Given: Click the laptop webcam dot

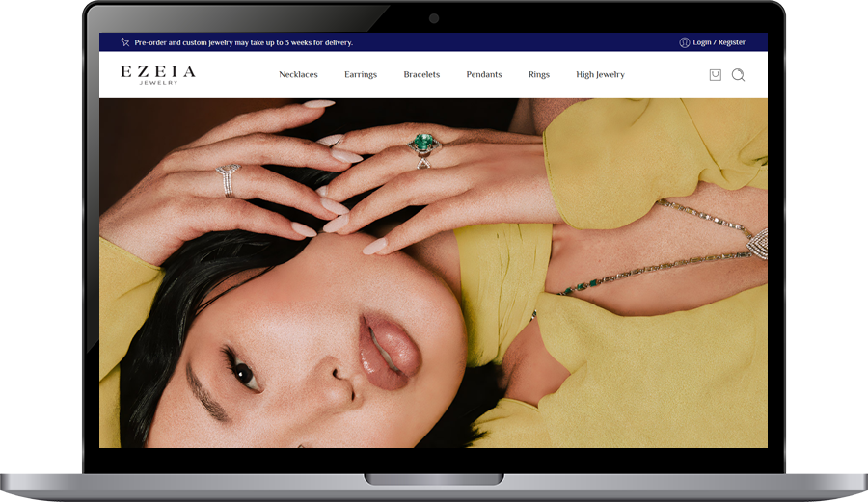Looking at the screenshot, I should point(434,18).
